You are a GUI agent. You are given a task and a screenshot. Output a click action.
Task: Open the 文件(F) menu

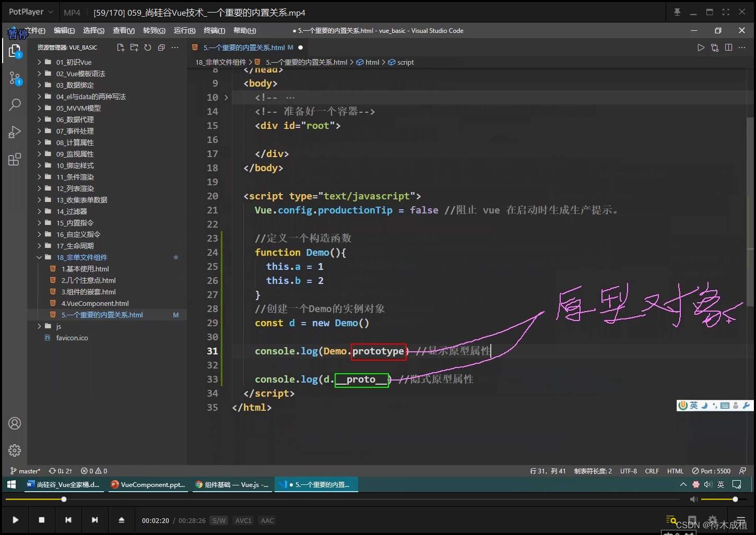click(36, 31)
